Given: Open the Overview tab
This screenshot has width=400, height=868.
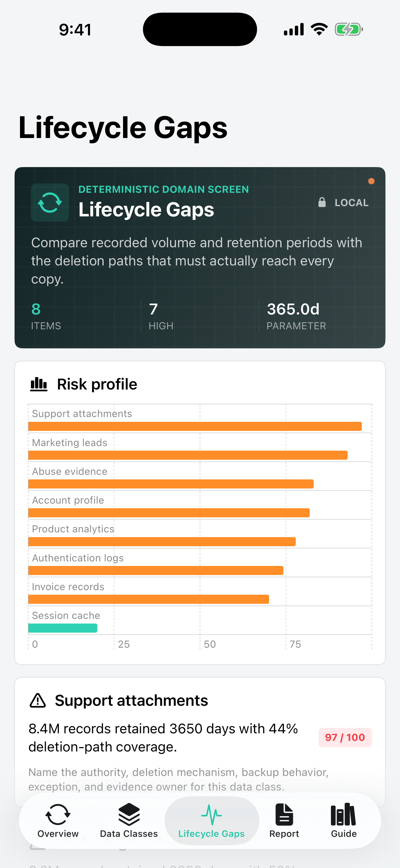Looking at the screenshot, I should point(58,820).
